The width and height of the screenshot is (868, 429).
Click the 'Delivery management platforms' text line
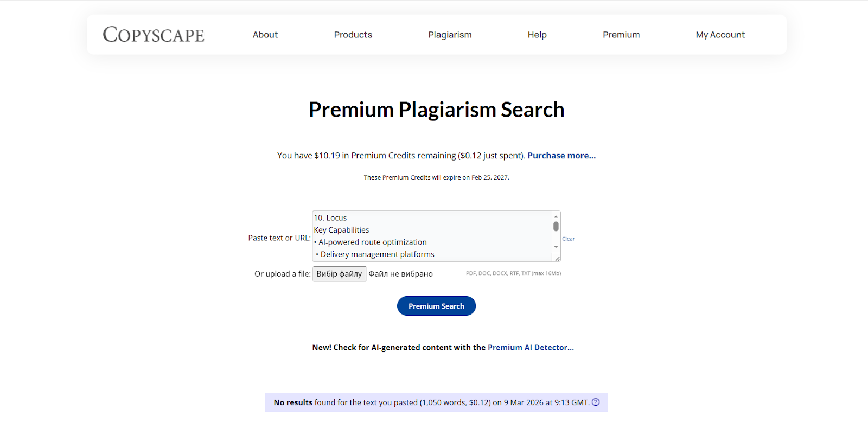(378, 254)
